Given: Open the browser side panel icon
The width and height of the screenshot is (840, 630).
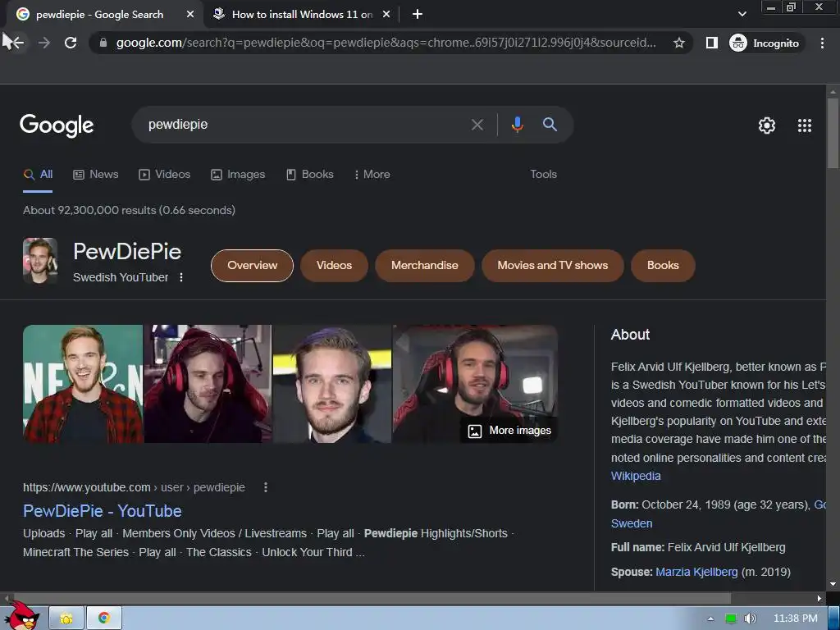Looking at the screenshot, I should pos(711,43).
